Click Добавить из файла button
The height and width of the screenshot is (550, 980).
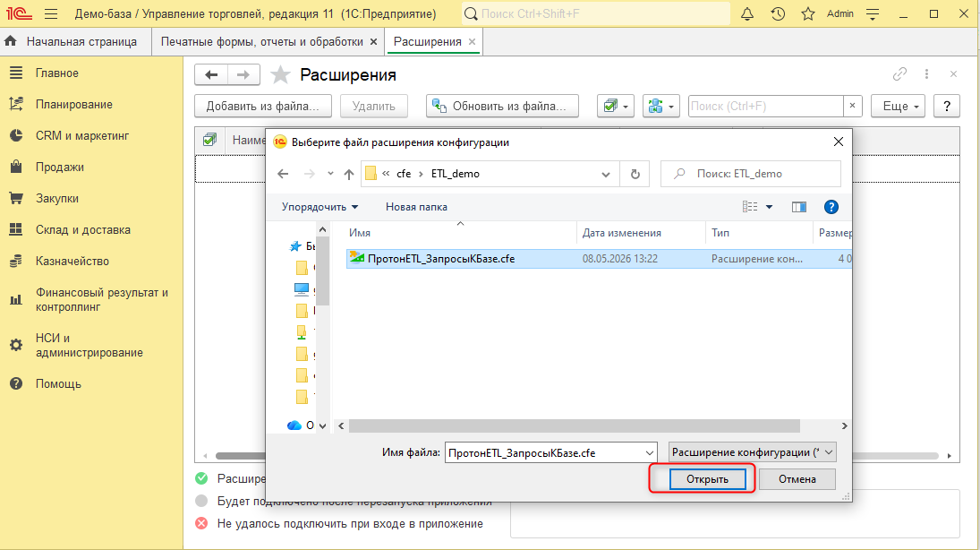tap(262, 107)
